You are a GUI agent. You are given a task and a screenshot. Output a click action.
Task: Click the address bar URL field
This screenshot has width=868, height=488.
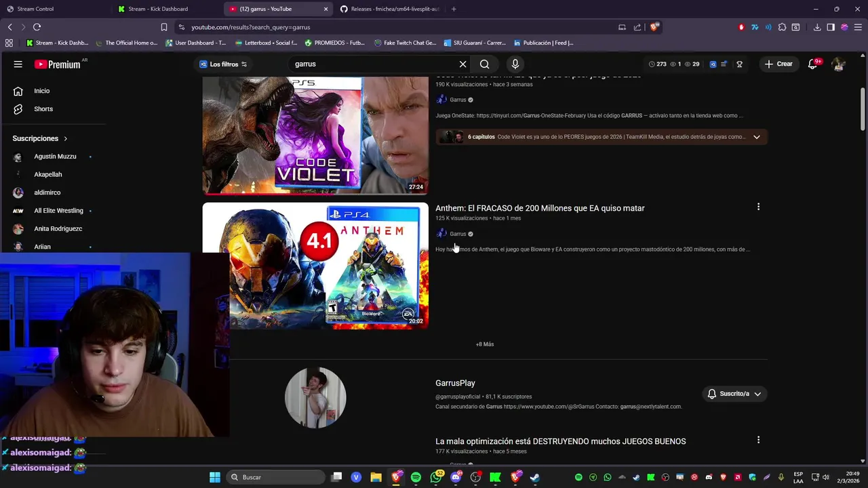(400, 27)
